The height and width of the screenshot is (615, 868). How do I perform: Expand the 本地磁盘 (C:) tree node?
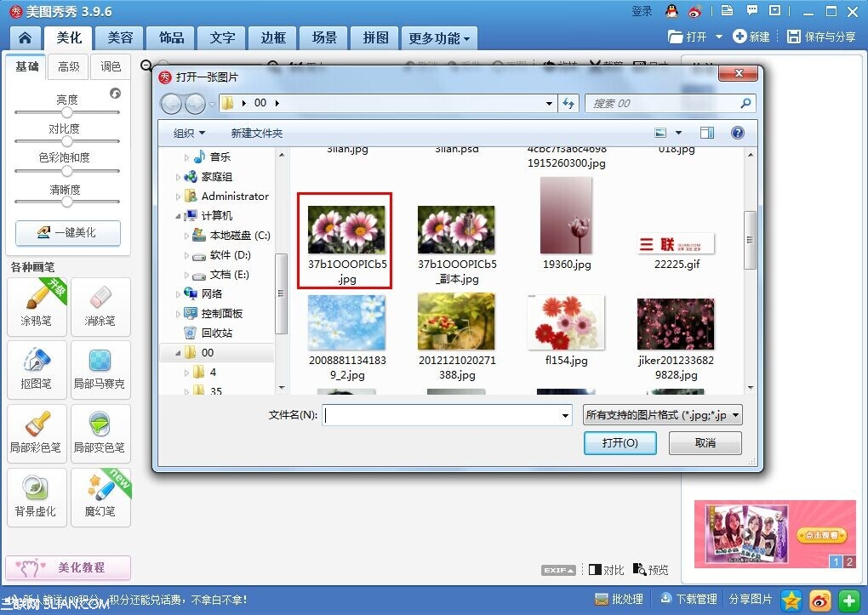[x=186, y=236]
